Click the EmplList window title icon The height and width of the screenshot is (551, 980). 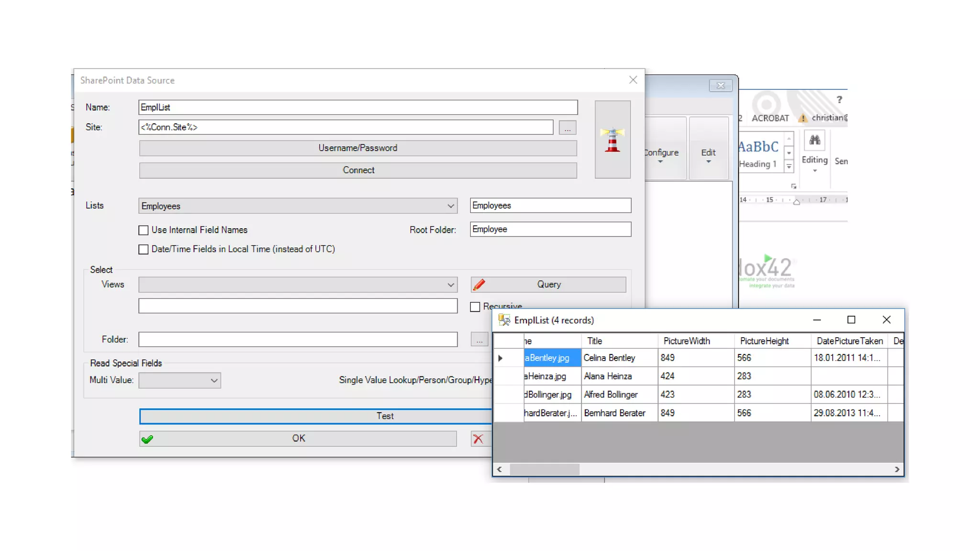[x=504, y=320]
